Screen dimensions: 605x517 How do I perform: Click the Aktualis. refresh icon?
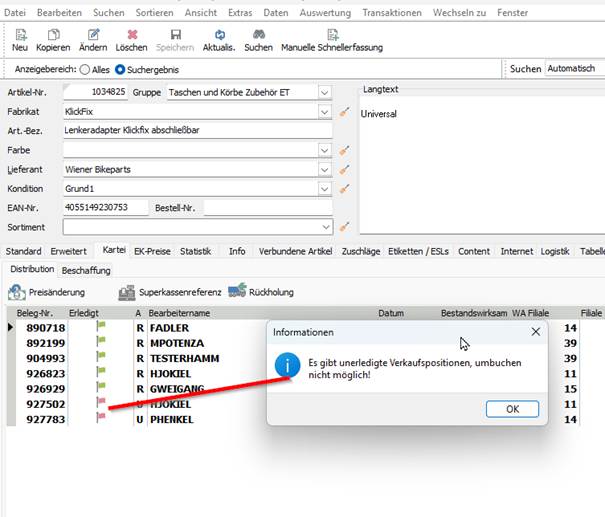[x=220, y=35]
